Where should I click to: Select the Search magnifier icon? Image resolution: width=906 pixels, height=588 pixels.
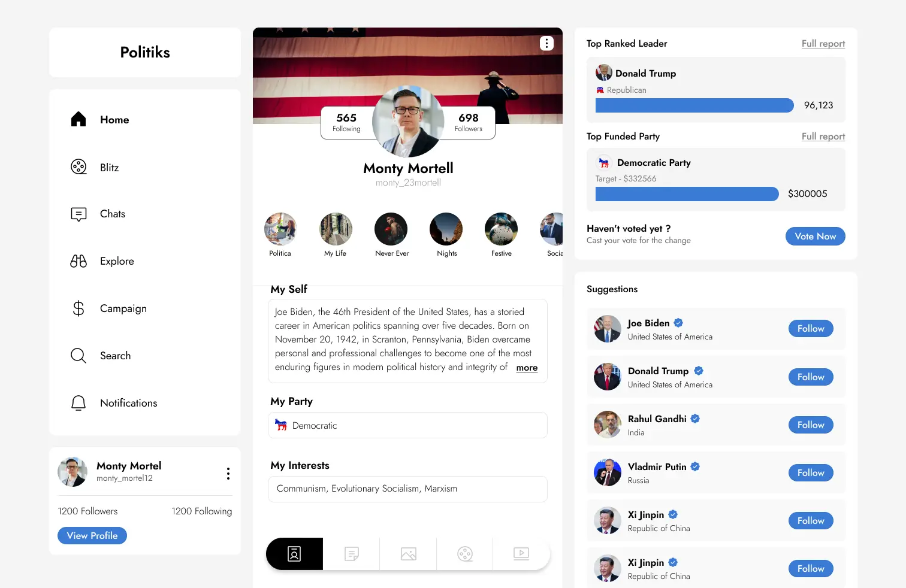pos(78,355)
